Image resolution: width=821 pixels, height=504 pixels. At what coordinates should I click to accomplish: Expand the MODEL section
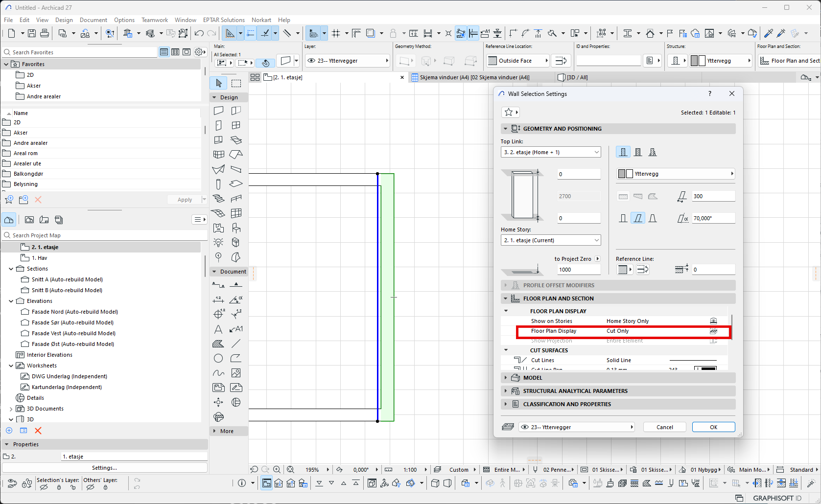click(x=505, y=378)
